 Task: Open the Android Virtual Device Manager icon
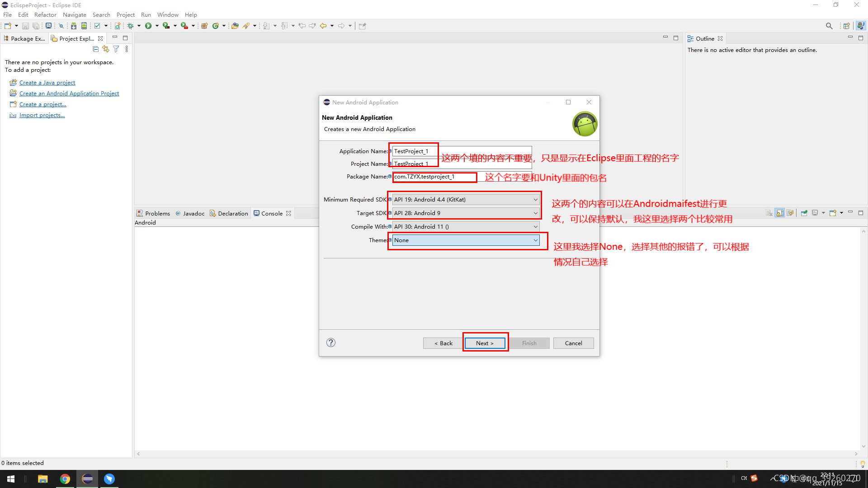[x=84, y=26]
